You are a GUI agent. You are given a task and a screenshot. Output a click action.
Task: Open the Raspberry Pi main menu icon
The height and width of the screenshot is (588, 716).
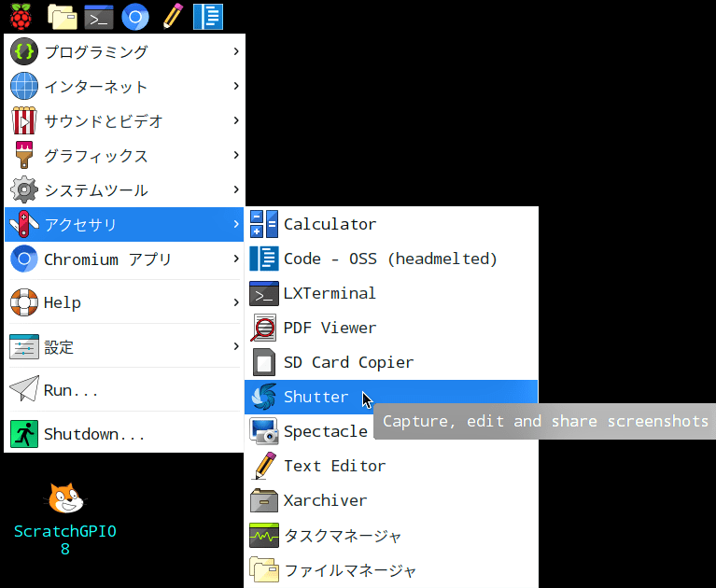21,17
